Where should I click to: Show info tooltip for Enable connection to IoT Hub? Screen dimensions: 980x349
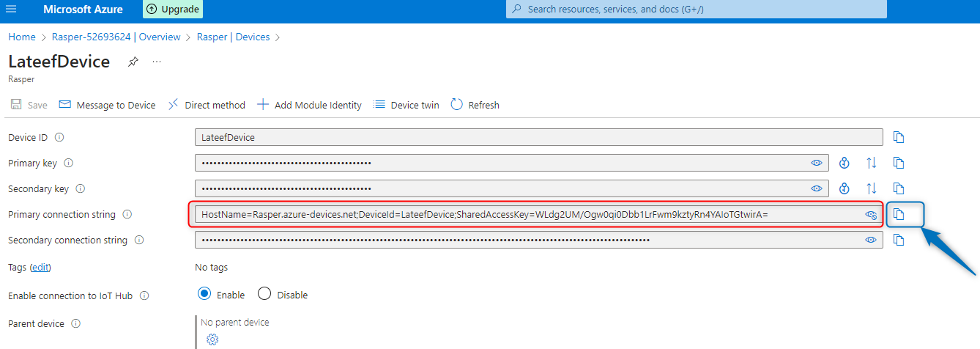pyautogui.click(x=144, y=295)
